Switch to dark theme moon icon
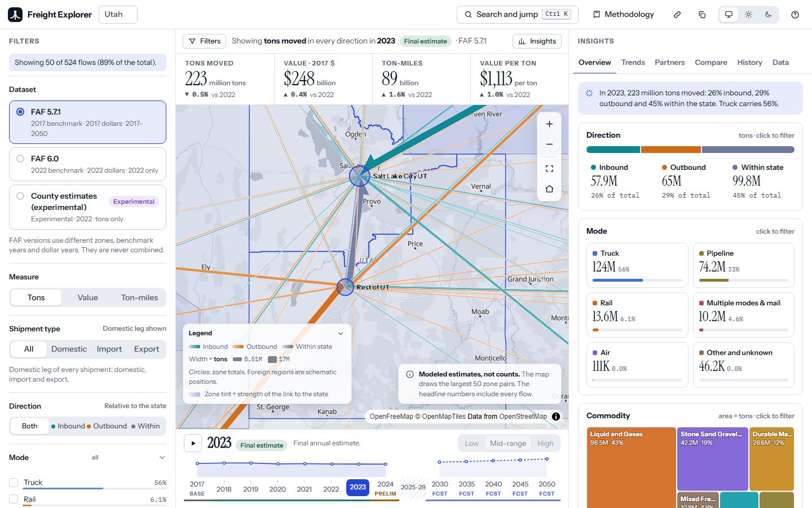Image resolution: width=812 pixels, height=508 pixels. [768, 15]
